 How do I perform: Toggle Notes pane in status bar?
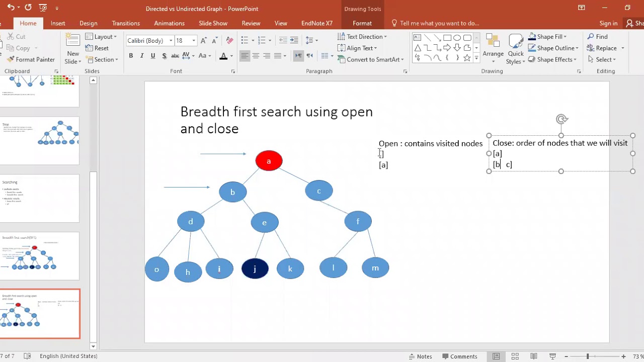point(420,356)
